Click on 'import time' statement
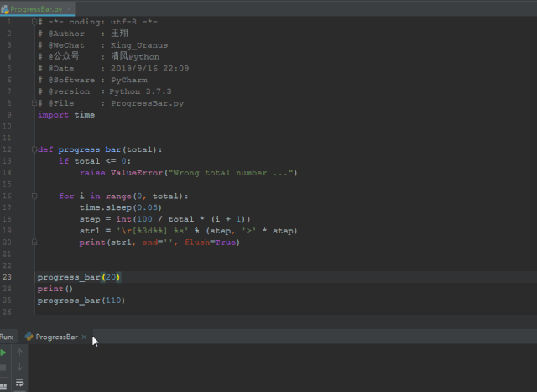Screen dimensions: 537x392 click(x=66, y=115)
